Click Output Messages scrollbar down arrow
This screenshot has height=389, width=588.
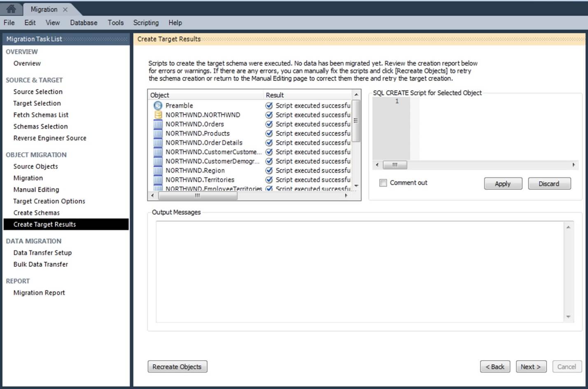point(568,317)
